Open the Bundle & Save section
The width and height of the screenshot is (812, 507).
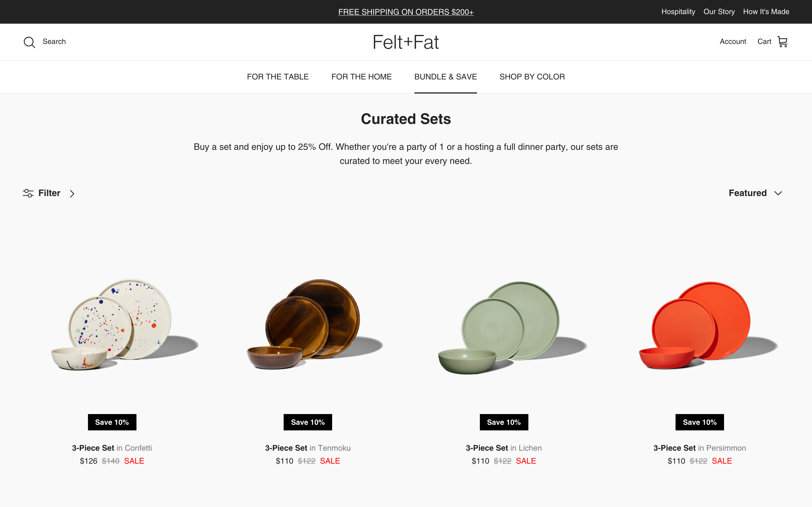tap(445, 77)
